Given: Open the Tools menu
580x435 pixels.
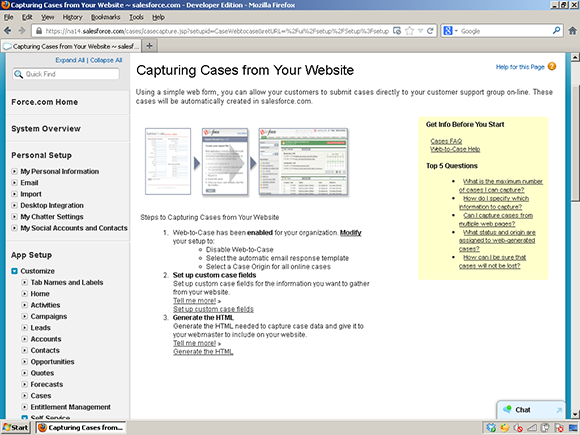Looking at the screenshot, I should click(x=136, y=17).
